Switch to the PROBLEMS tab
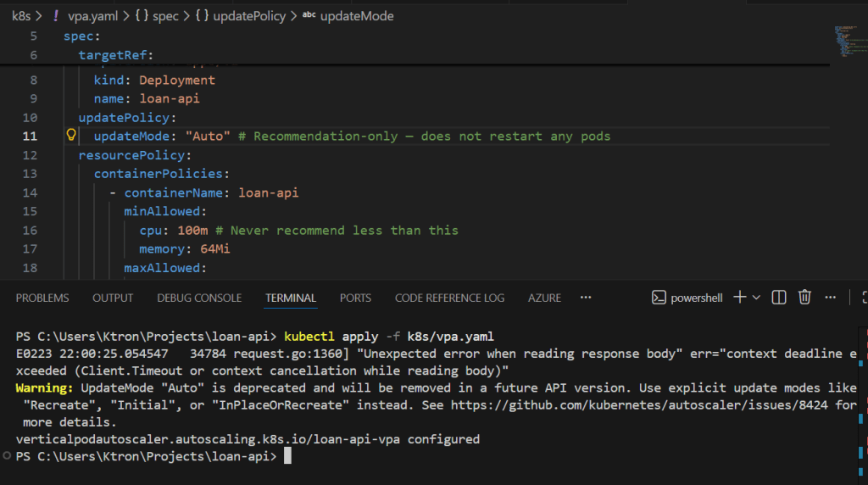 pos(42,298)
